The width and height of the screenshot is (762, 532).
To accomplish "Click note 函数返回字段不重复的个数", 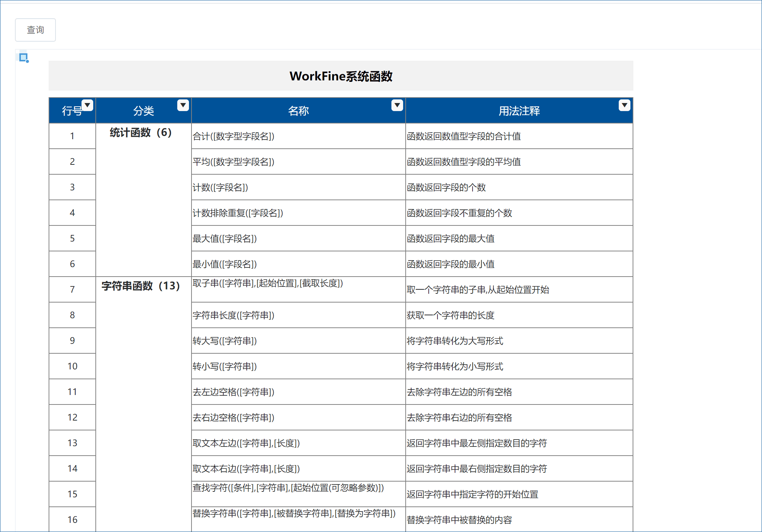I will (519, 213).
